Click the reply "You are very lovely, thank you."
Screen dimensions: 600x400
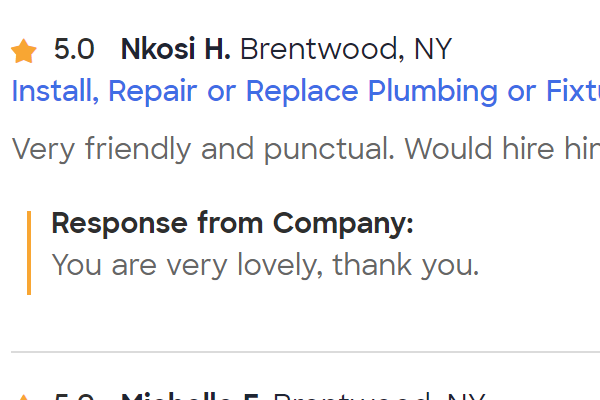point(265,265)
